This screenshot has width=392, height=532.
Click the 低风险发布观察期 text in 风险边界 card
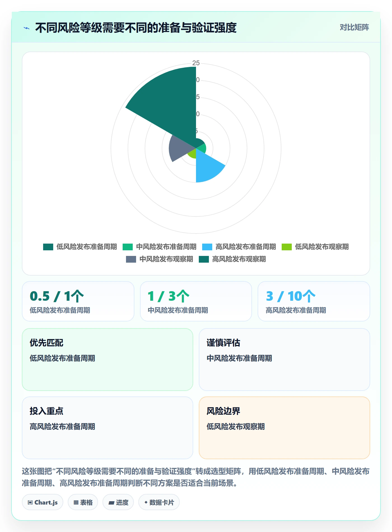[x=235, y=426]
